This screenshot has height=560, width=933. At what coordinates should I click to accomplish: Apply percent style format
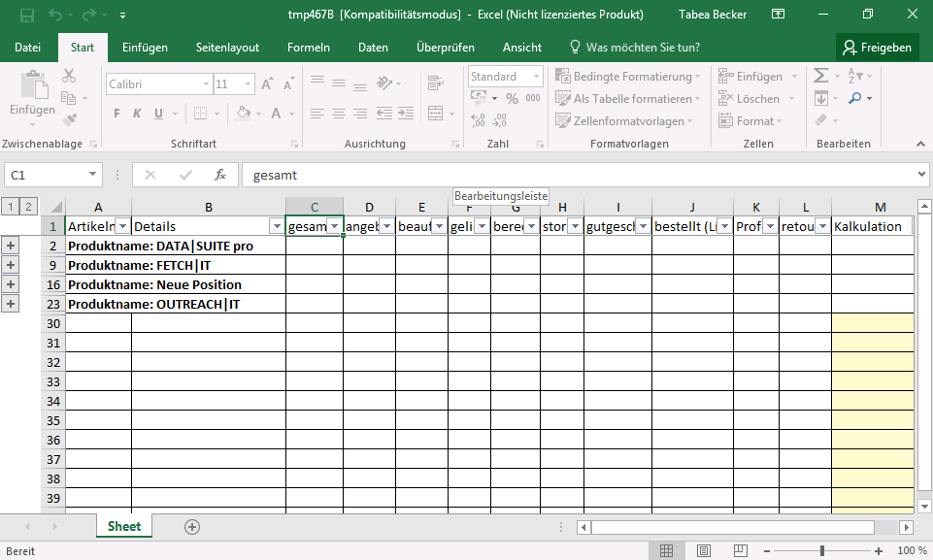click(x=513, y=98)
